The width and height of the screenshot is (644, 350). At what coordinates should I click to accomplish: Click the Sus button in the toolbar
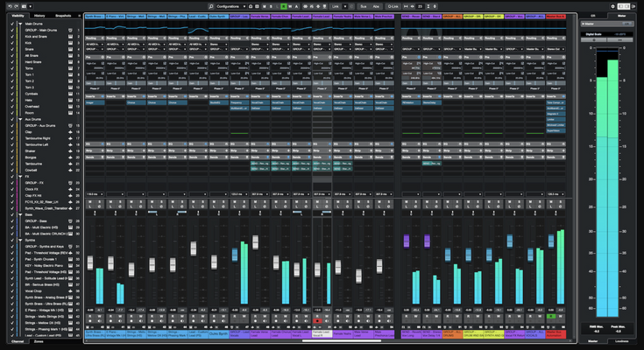tap(364, 7)
